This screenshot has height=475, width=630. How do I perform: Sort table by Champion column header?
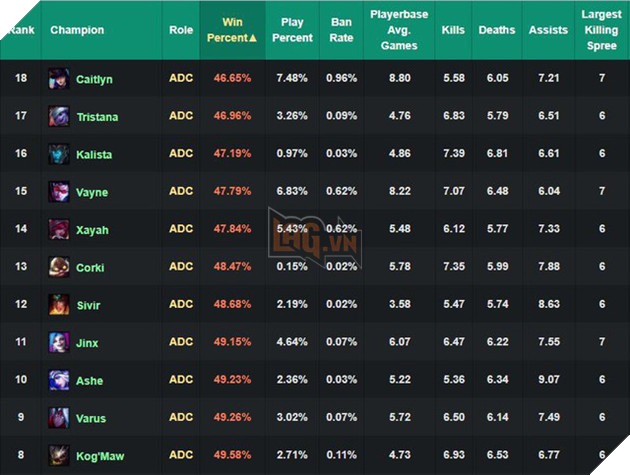pyautogui.click(x=101, y=30)
